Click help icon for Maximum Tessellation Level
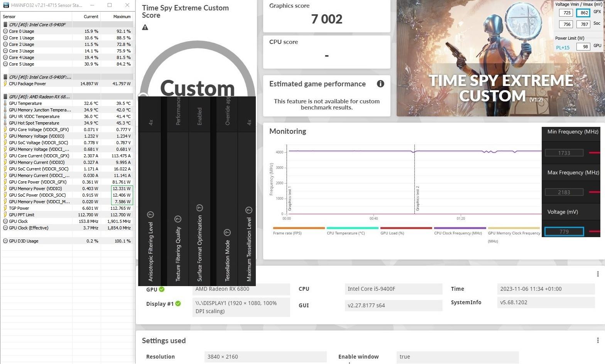Image resolution: width=605 pixels, height=364 pixels. [x=249, y=210]
